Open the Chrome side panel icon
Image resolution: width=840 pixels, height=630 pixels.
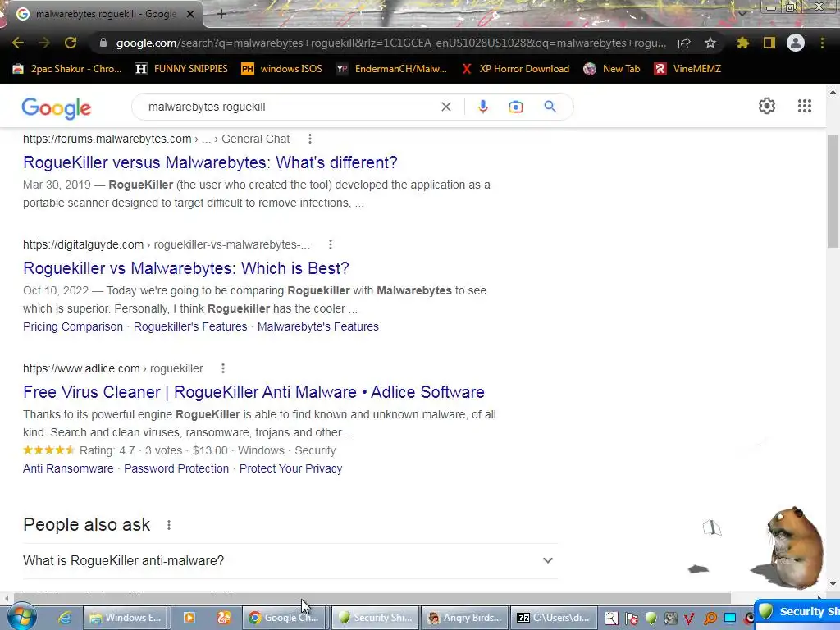(x=769, y=43)
